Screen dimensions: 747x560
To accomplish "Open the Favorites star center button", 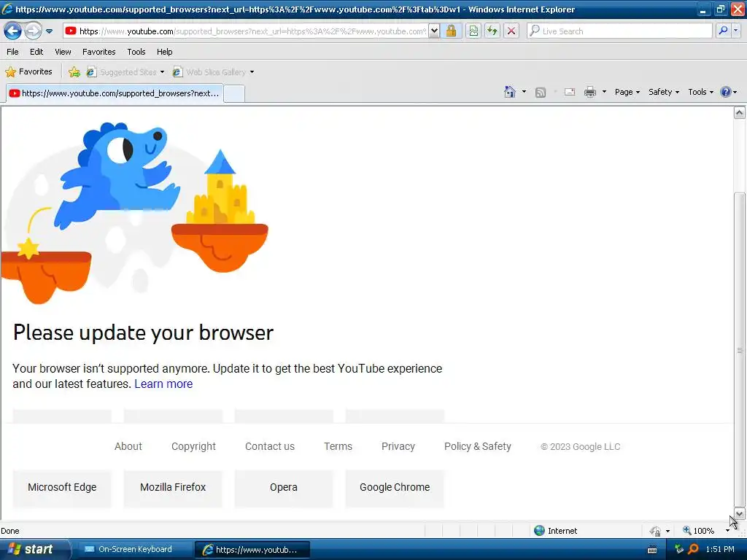I will click(x=28, y=72).
